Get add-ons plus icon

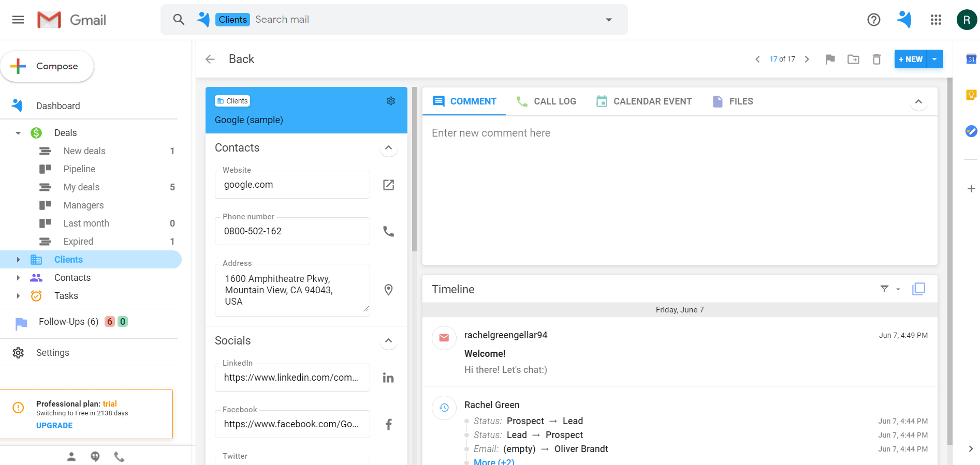click(971, 189)
